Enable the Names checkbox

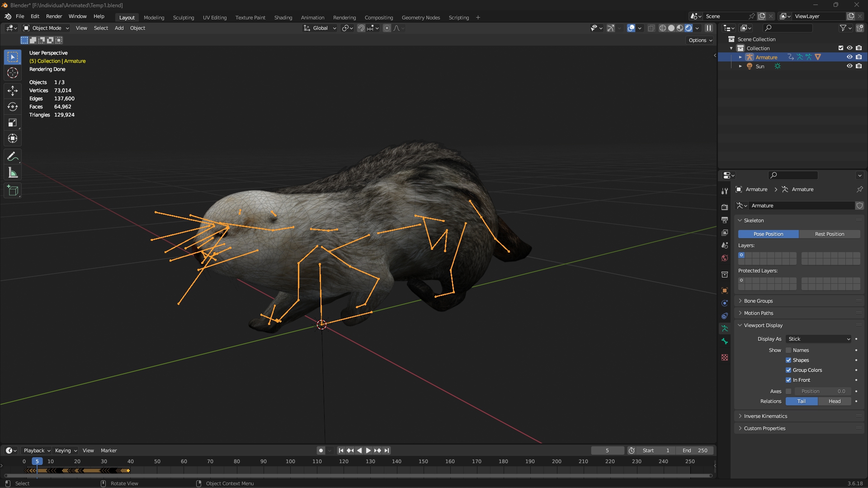788,350
